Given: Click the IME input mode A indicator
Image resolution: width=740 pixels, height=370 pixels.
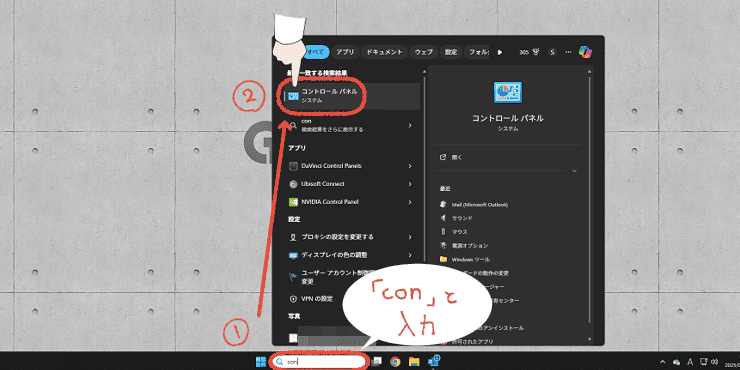Looking at the screenshot, I should pyautogui.click(x=690, y=362).
